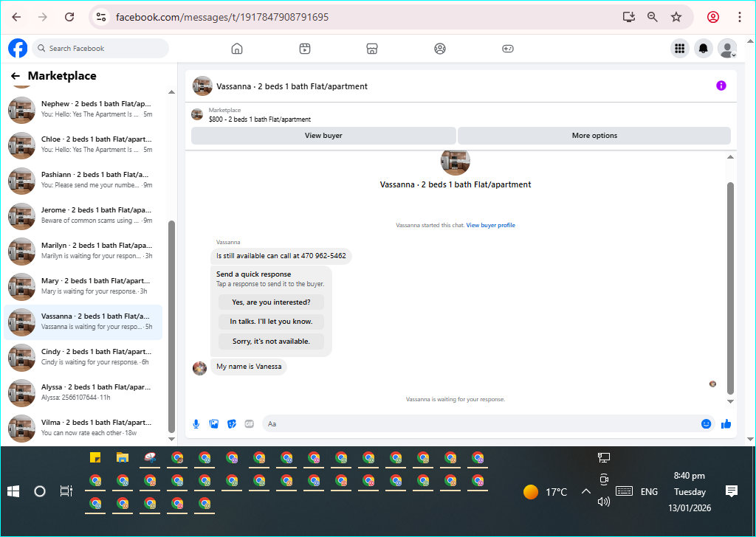The image size is (756, 537).
Task: Bookmark this page with the star
Action: coord(676,17)
